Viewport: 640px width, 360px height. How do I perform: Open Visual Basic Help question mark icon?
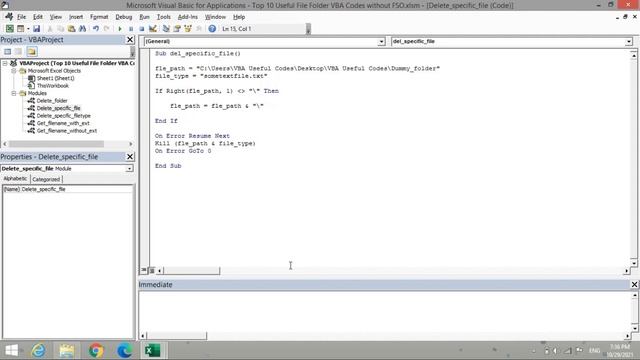click(212, 29)
